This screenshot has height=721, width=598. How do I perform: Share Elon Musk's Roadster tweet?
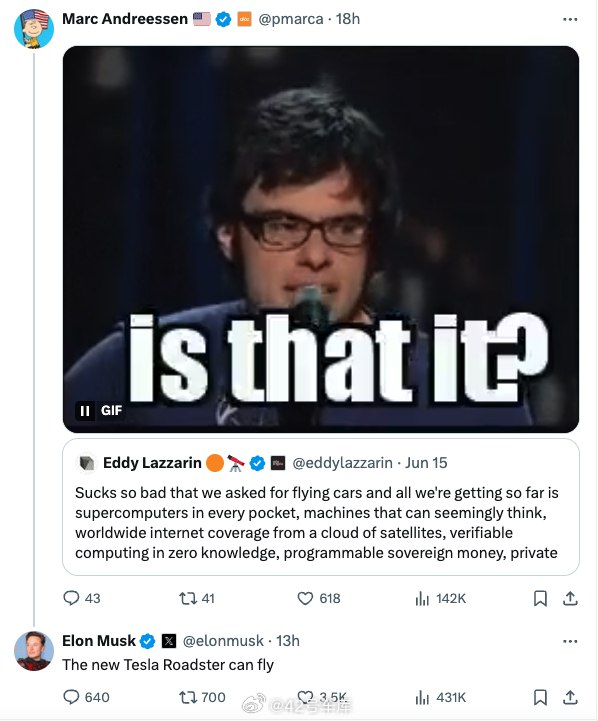570,698
